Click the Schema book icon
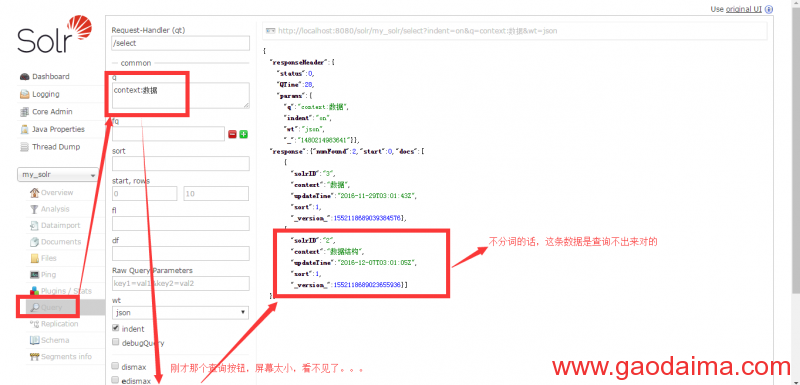 (34, 340)
